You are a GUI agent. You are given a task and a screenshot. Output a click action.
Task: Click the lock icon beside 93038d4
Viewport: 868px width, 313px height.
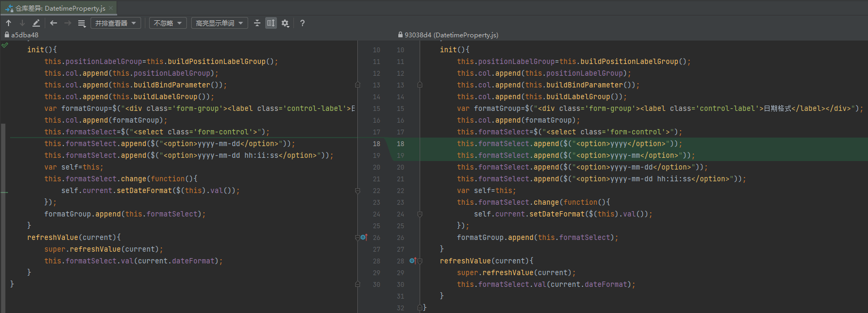400,35
